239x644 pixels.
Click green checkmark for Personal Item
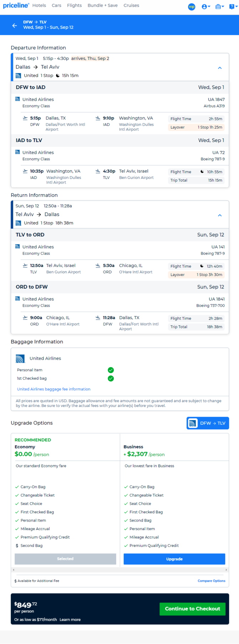coord(111,370)
